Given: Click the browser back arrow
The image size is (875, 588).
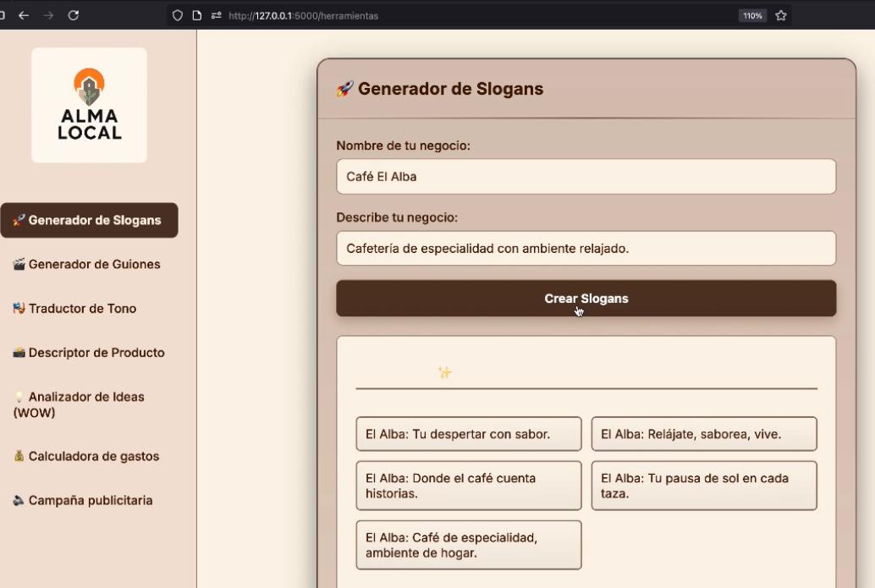Looking at the screenshot, I should coord(24,15).
